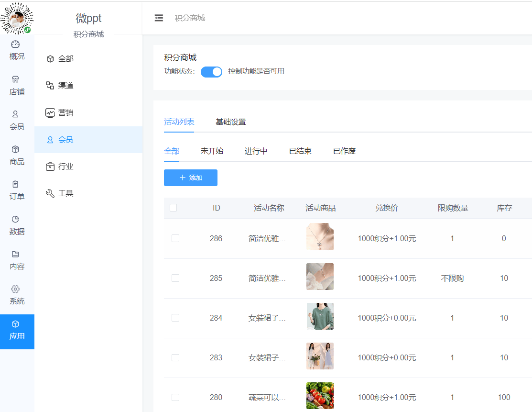
Task: Click the 添加 add button
Action: pyautogui.click(x=191, y=178)
